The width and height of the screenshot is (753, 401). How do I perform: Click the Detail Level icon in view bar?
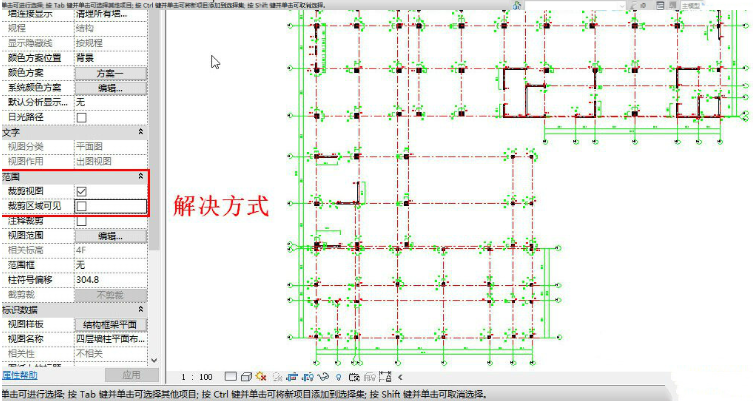pos(231,377)
